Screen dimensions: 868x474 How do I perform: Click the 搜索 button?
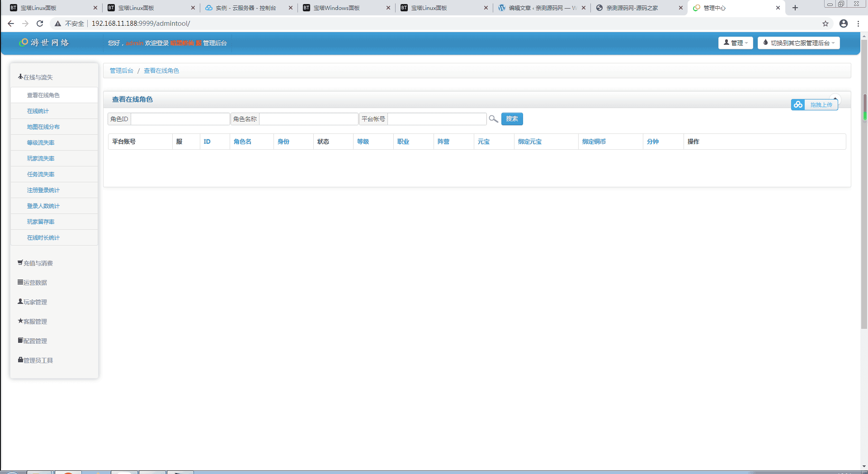point(512,119)
